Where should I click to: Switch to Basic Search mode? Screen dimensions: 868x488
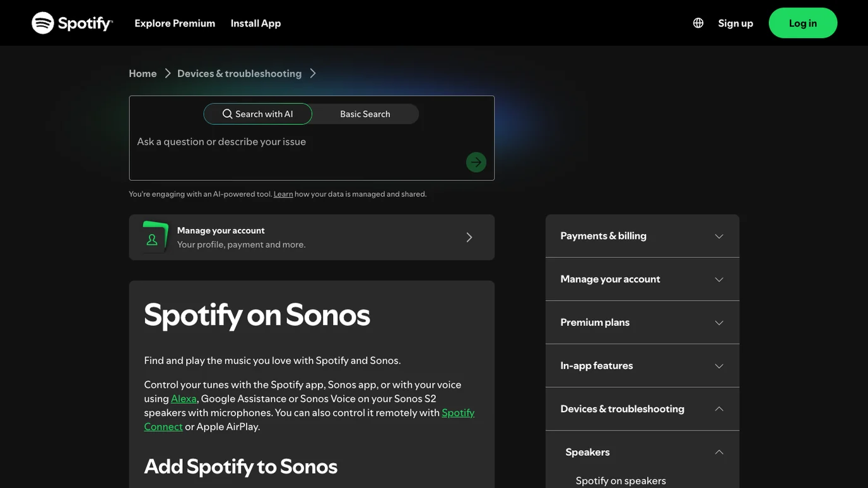[x=365, y=114]
